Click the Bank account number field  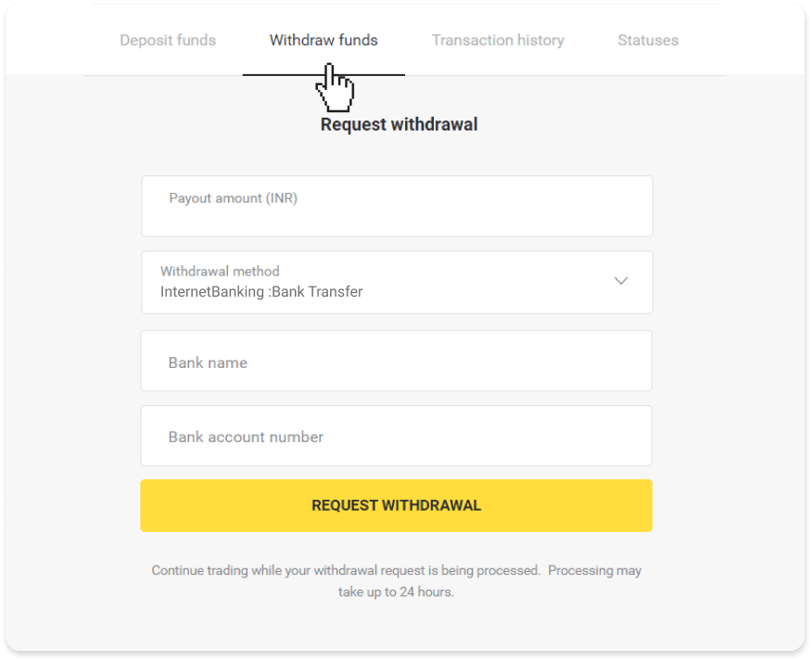coord(397,436)
